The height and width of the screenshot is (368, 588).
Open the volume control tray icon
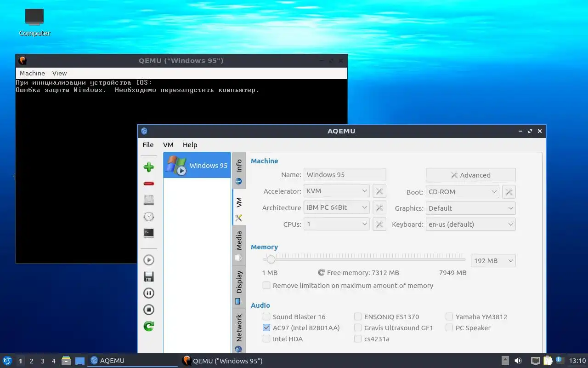(x=518, y=361)
